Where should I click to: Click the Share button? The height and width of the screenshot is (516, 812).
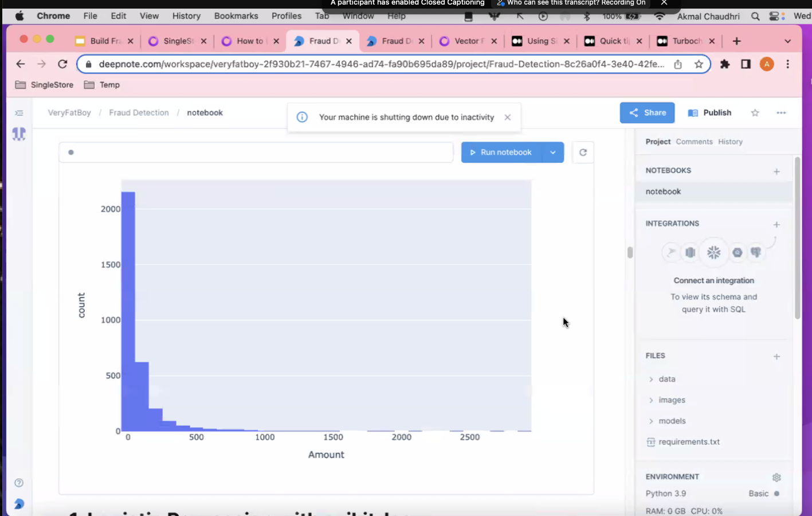(647, 113)
